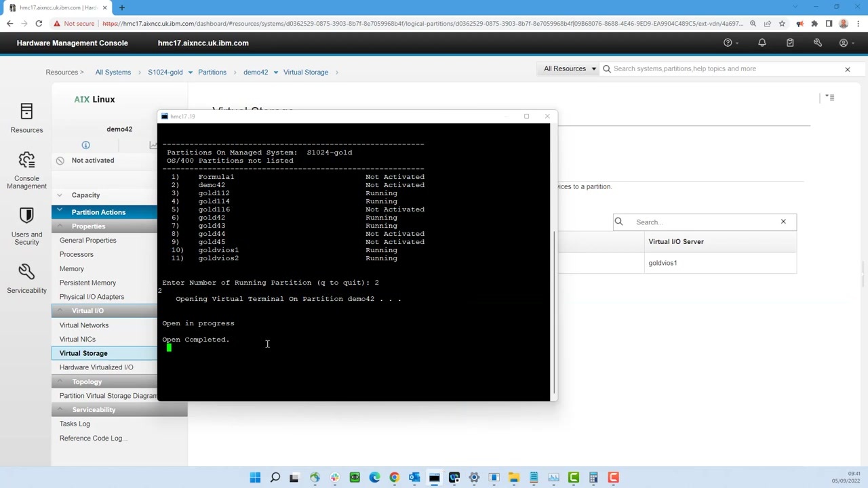The height and width of the screenshot is (488, 868).
Task: Click the Virtual Storage table search field
Action: pyautogui.click(x=704, y=222)
